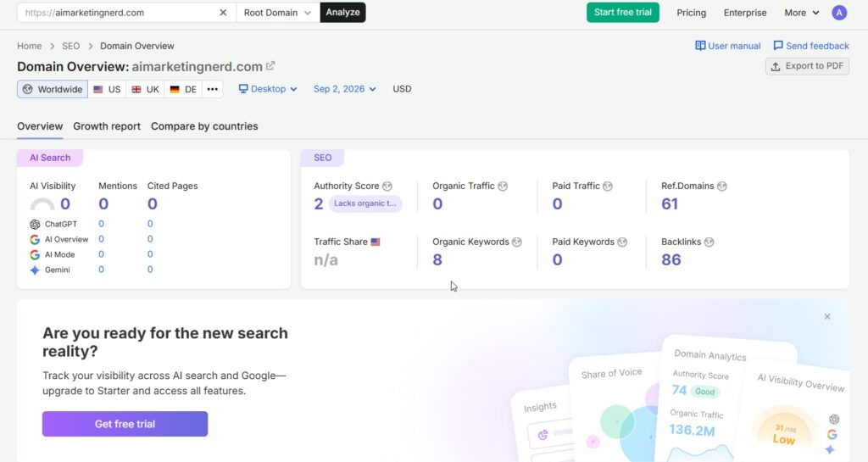
Task: Click the ChatGPT mentions value 0
Action: (x=102, y=224)
